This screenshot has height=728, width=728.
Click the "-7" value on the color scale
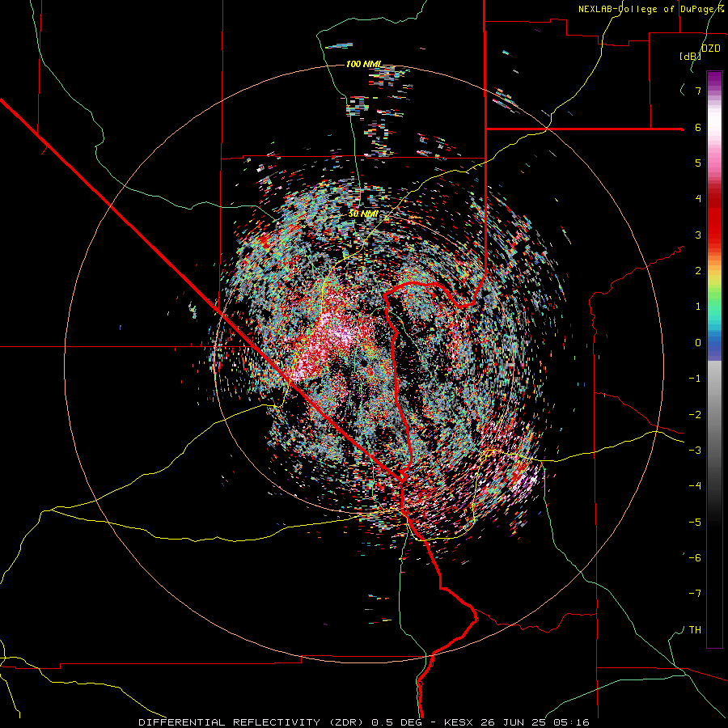click(695, 594)
